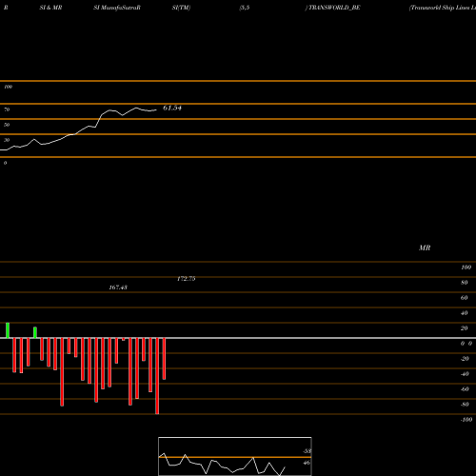Click the longest red MR bar

157,376
